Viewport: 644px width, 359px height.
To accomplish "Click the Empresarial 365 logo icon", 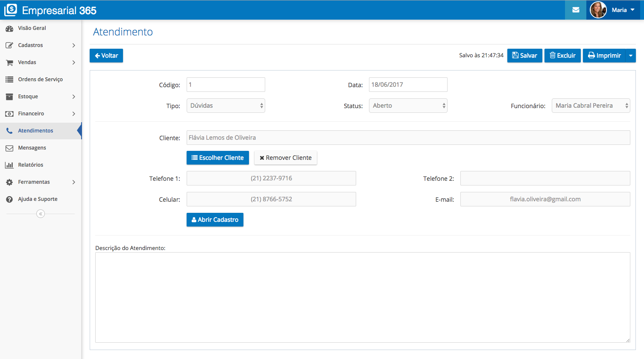I will point(11,10).
